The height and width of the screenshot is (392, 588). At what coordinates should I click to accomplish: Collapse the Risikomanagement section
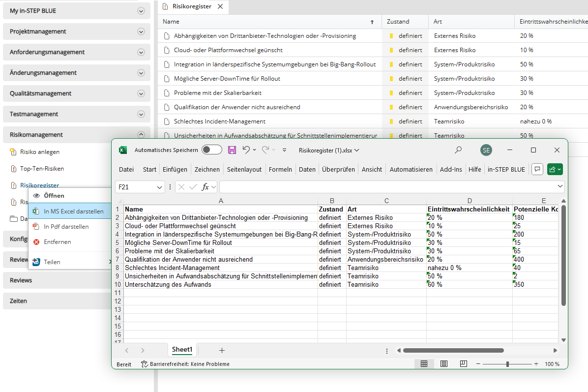tap(141, 135)
